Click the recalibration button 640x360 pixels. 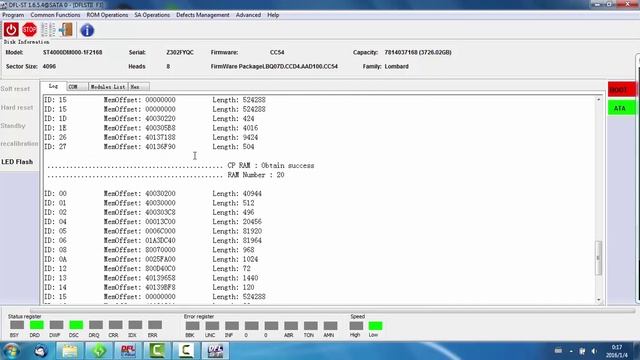[x=19, y=144]
